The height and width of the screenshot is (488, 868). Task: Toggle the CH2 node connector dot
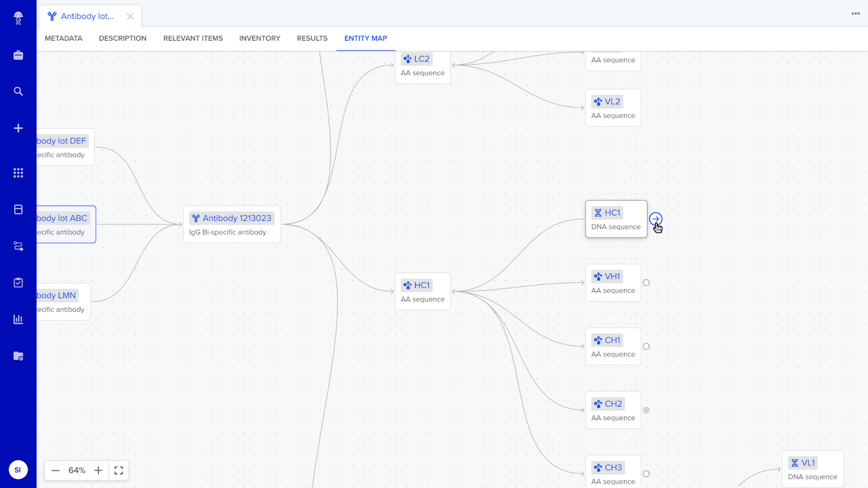[x=646, y=410]
